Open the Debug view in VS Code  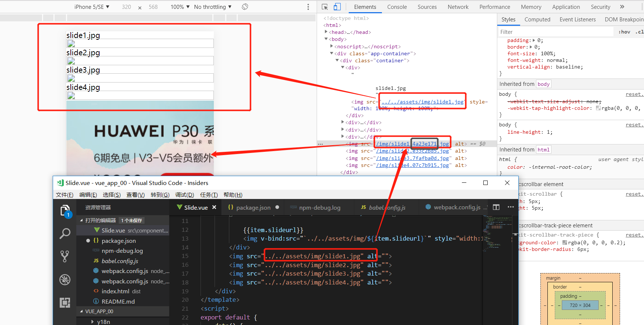[65, 280]
